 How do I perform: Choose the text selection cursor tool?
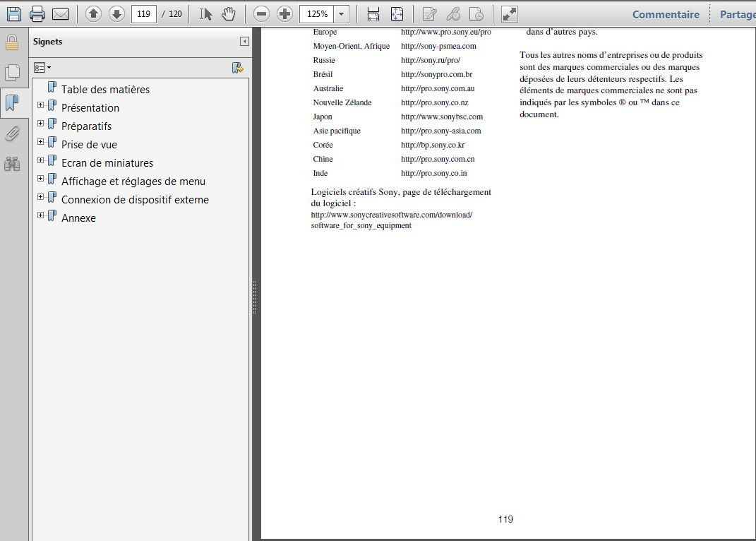pyautogui.click(x=206, y=14)
